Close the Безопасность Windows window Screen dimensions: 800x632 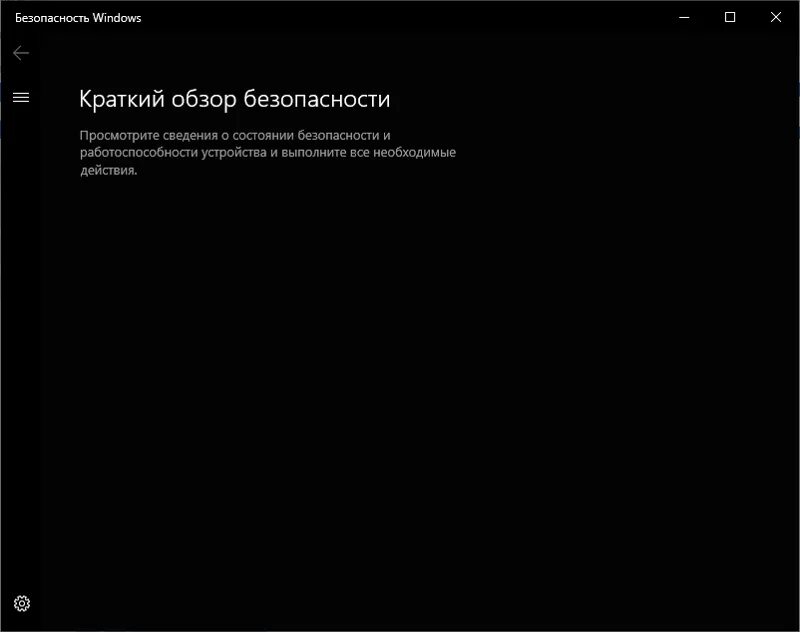[776, 17]
